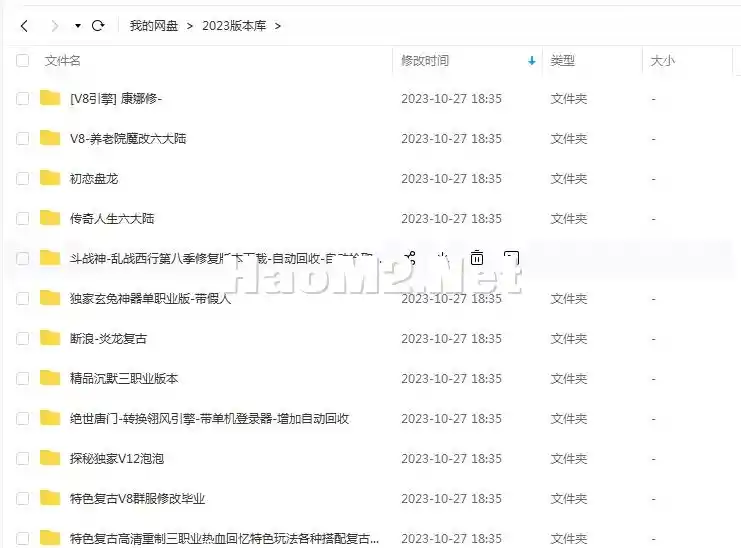Click the folder icon of 探秘独家V12泡泡
This screenshot has width=741, height=548.
click(50, 458)
